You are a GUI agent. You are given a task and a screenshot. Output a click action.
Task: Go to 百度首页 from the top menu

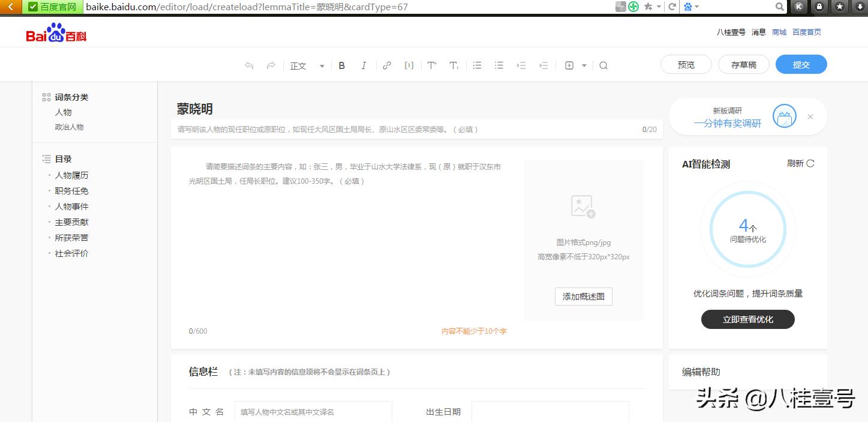click(806, 32)
